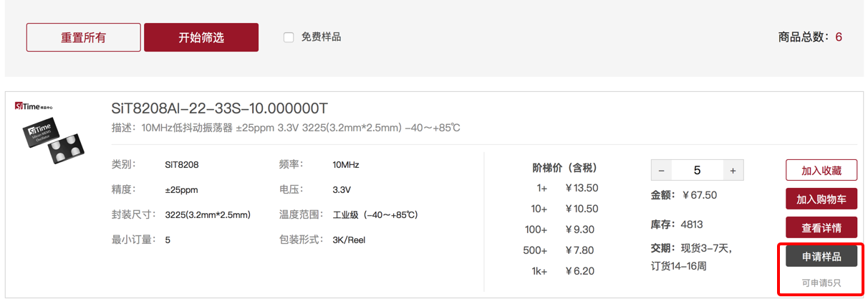Decrease quantity with minus button
The height and width of the screenshot is (302, 868).
(661, 171)
